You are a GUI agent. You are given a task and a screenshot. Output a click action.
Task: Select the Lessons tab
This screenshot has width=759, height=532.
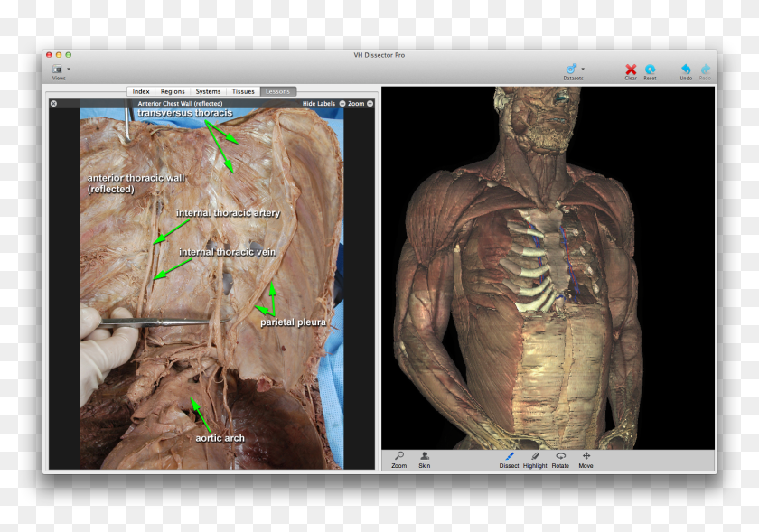pos(278,91)
